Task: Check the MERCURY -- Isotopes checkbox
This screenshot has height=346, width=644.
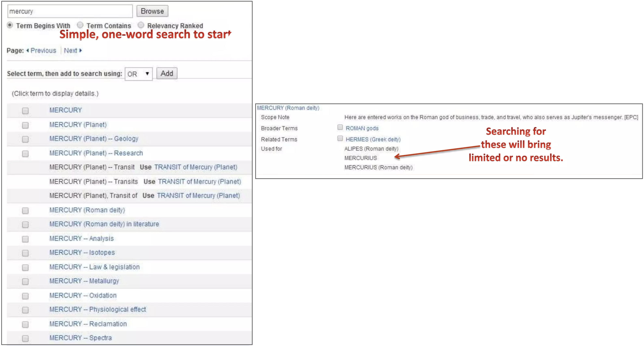Action: (25, 253)
